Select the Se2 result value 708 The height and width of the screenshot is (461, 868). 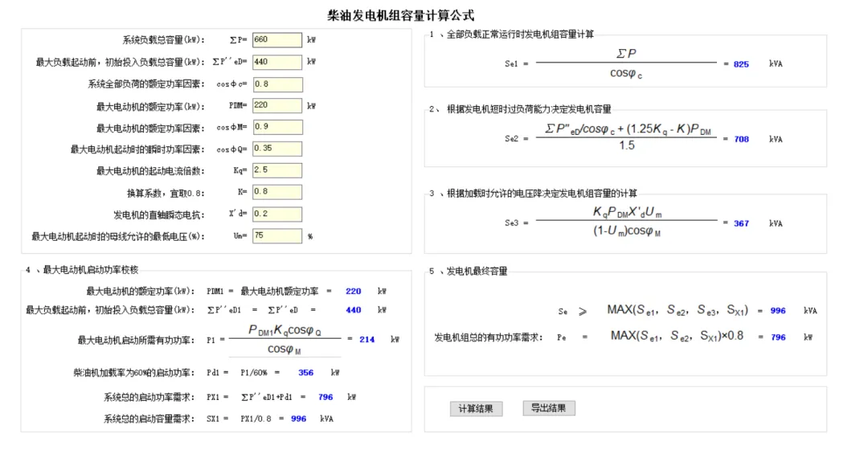point(741,140)
